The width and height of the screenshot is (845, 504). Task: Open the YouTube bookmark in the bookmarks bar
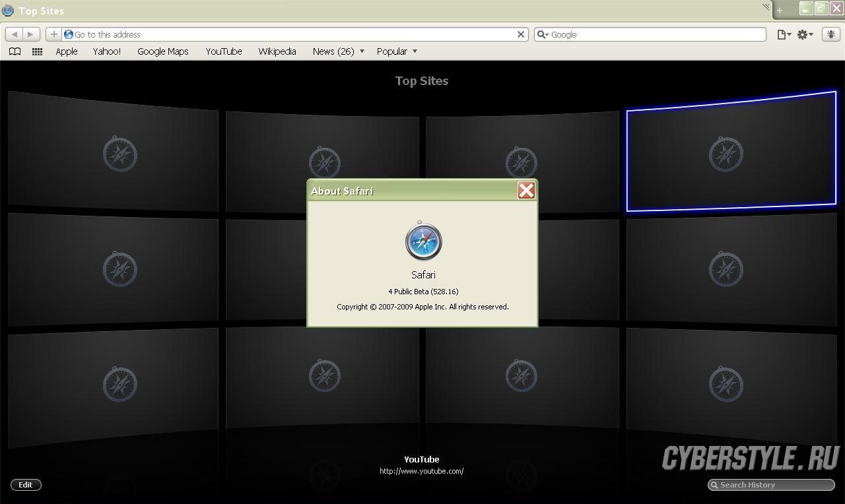[224, 51]
